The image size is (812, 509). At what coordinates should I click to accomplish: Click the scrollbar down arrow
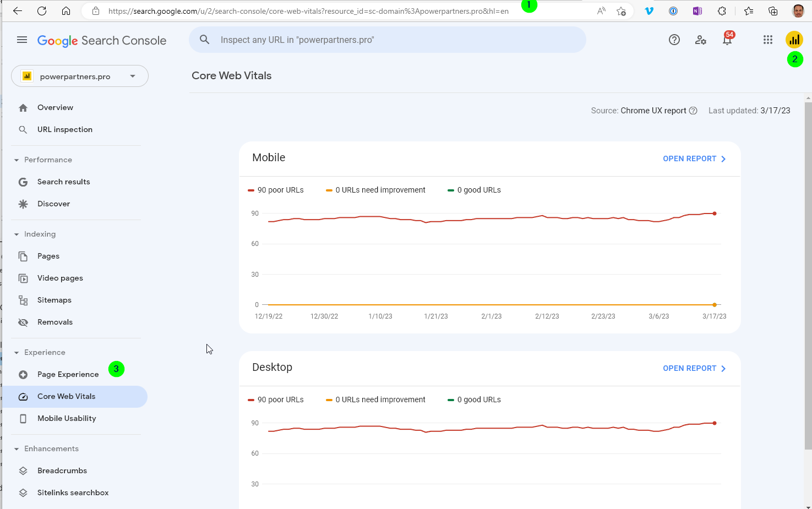(x=808, y=506)
